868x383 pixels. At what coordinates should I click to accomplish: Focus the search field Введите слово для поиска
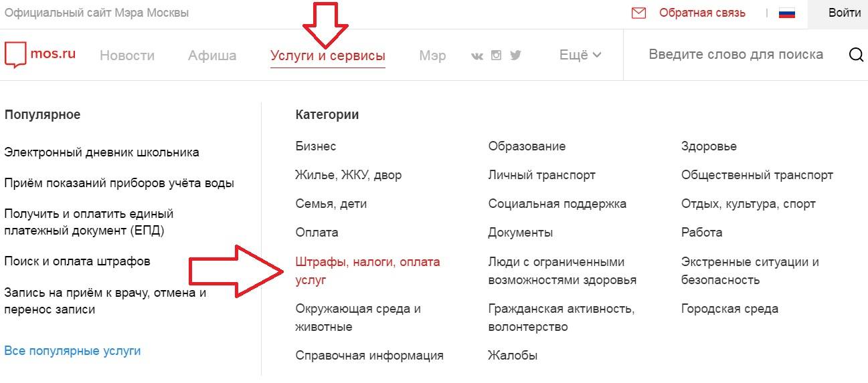(735, 55)
